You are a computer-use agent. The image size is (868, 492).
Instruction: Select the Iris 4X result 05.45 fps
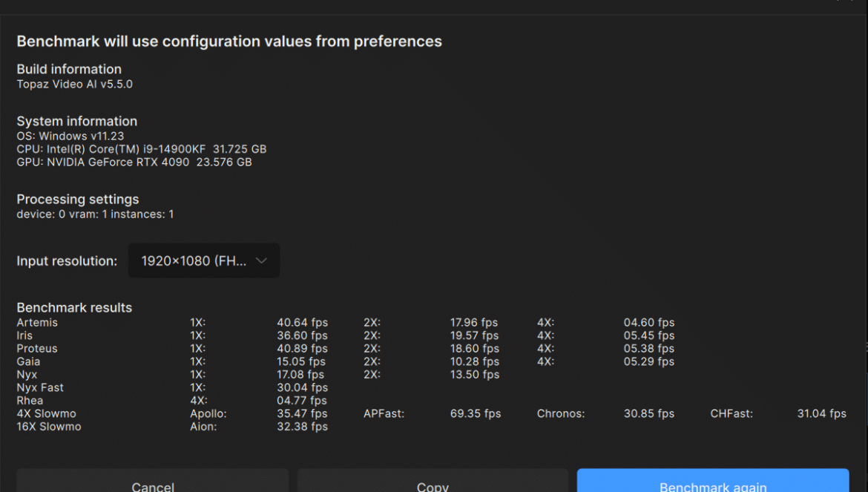click(649, 336)
